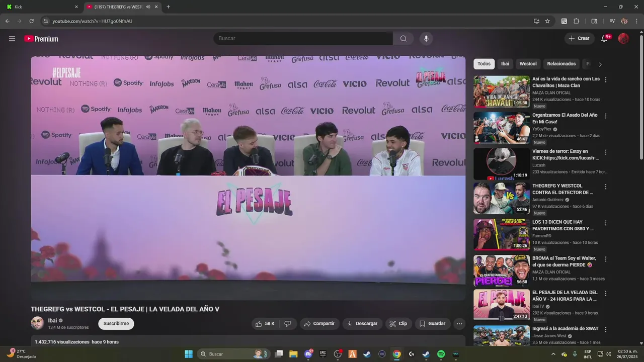Switch to THEGREFG vs WESTCOL tab

coord(121,7)
